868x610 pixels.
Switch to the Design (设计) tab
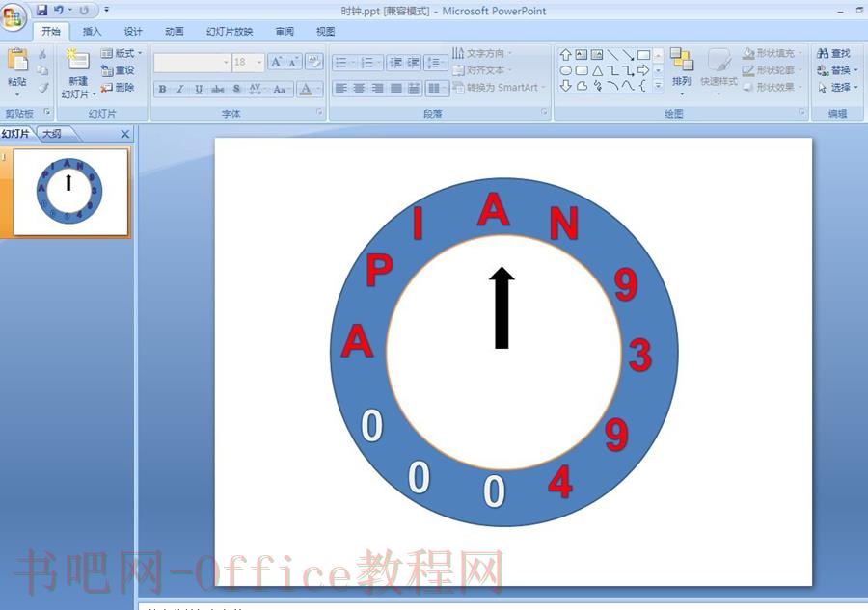133,32
